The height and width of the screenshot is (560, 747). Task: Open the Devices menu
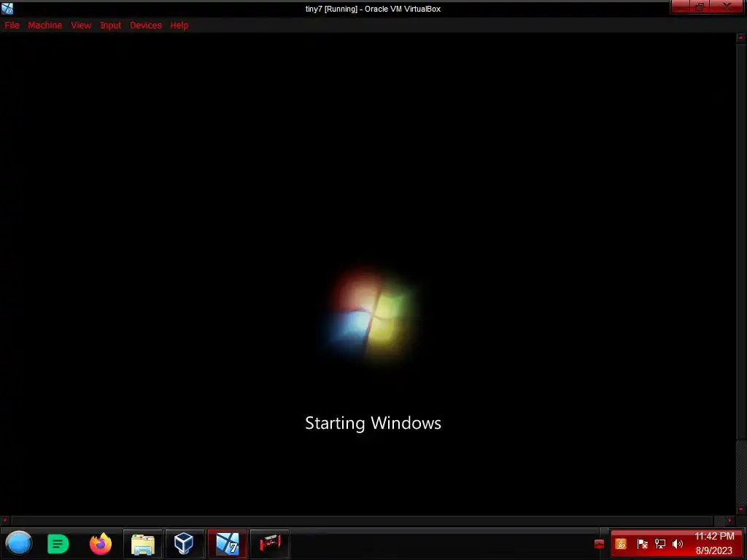coord(146,26)
